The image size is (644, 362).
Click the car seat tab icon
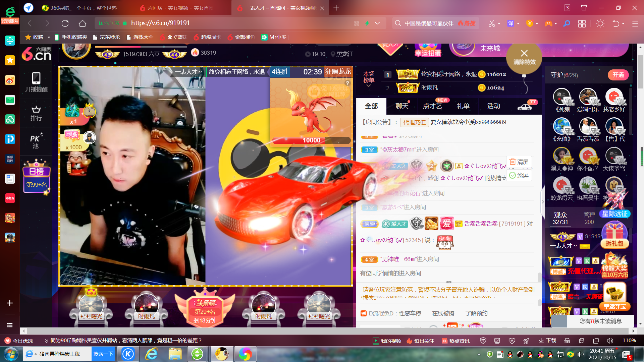tap(525, 106)
